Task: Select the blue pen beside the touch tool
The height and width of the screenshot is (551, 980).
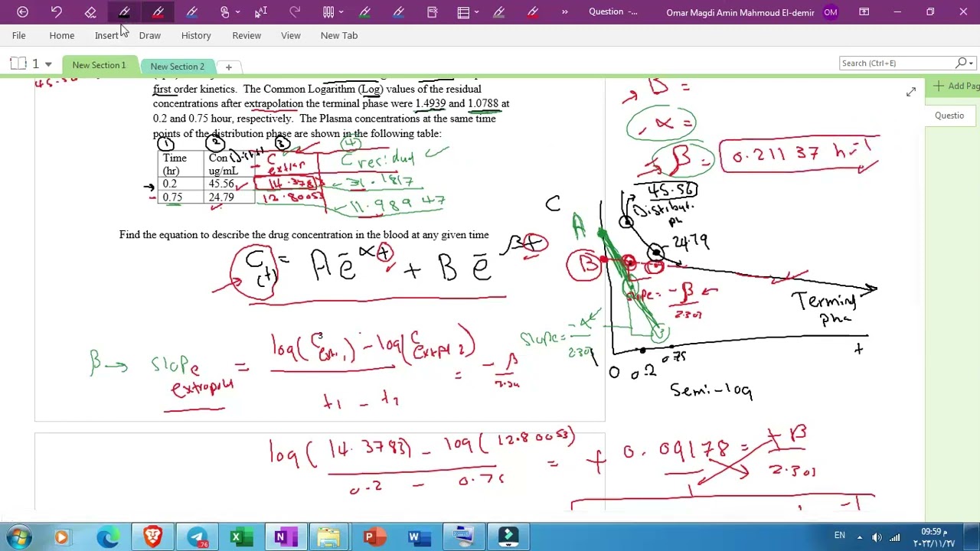Action: 191,12
